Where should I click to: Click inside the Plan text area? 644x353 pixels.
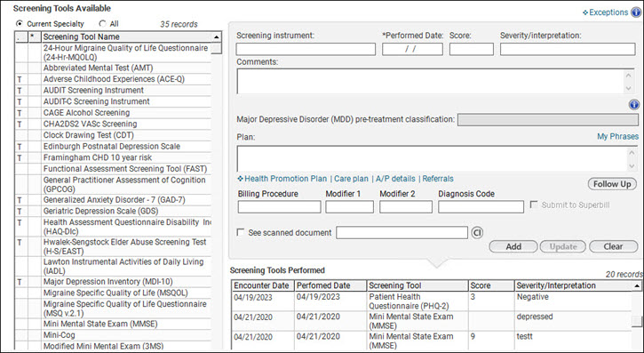pyautogui.click(x=431, y=158)
